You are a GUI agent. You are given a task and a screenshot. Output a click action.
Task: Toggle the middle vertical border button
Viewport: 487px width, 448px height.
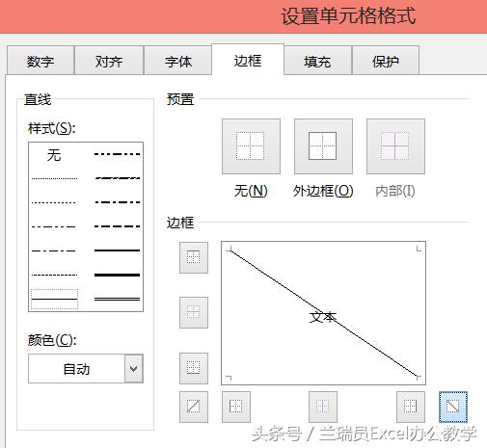[323, 407]
